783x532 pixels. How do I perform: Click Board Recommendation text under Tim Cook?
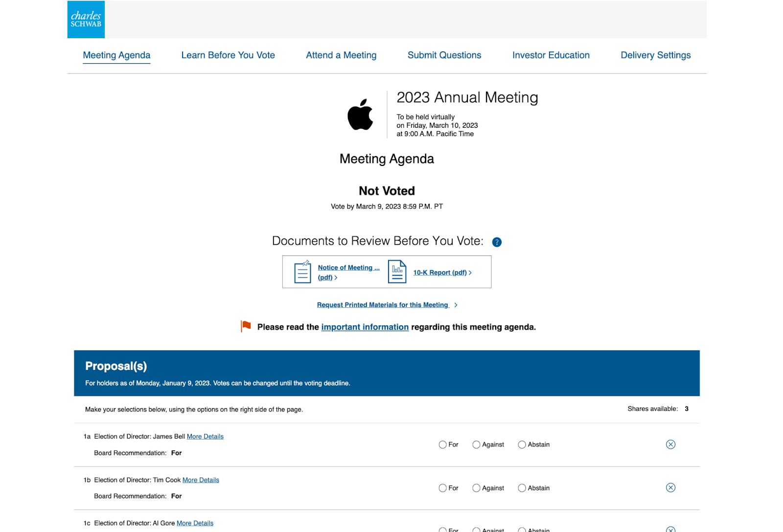point(138,496)
